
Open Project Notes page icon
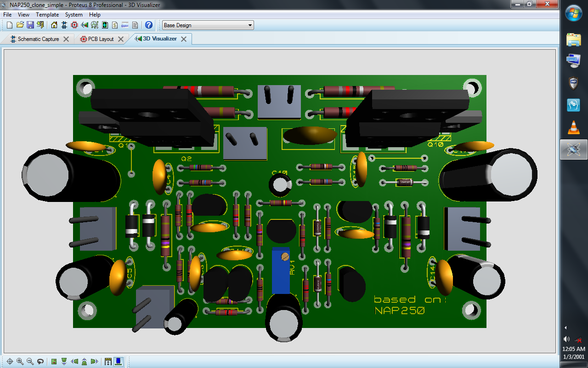coord(135,25)
